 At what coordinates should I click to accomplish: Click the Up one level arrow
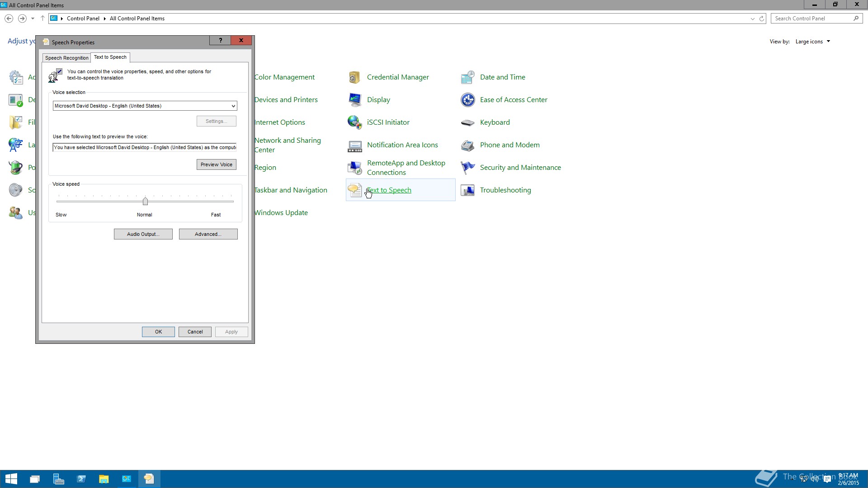pos(42,19)
